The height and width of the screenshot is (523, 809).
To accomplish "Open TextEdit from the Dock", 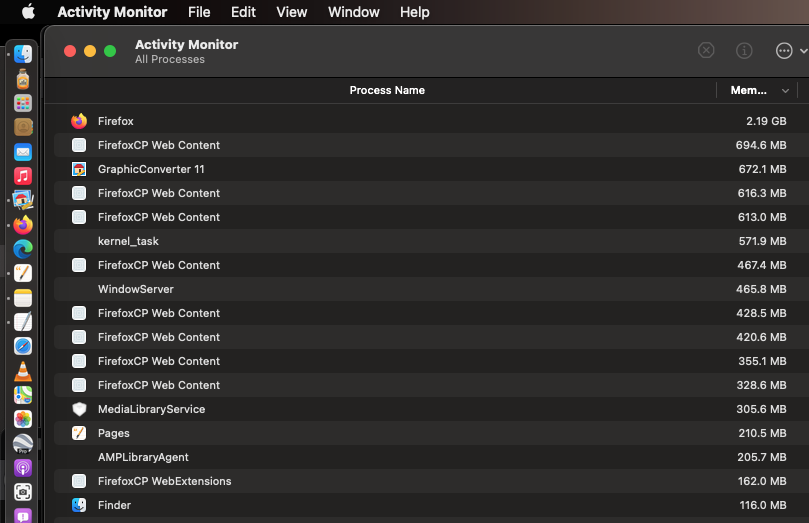I will pyautogui.click(x=23, y=322).
